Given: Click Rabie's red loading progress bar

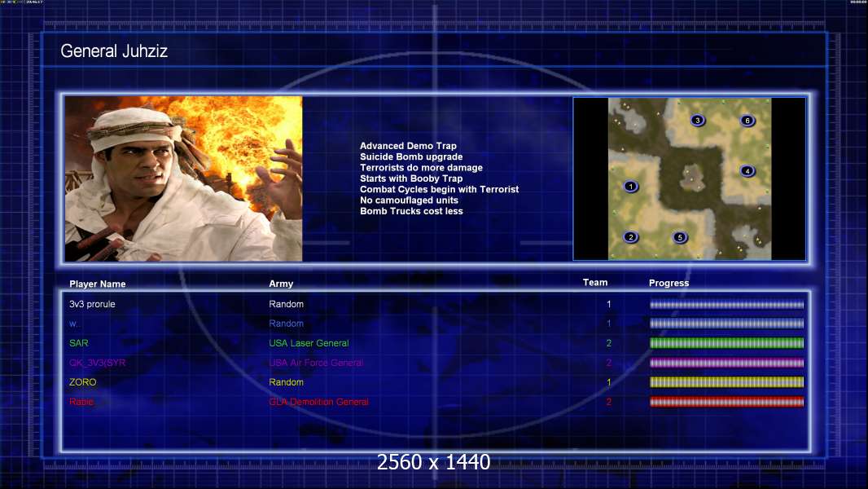Looking at the screenshot, I should pyautogui.click(x=727, y=402).
